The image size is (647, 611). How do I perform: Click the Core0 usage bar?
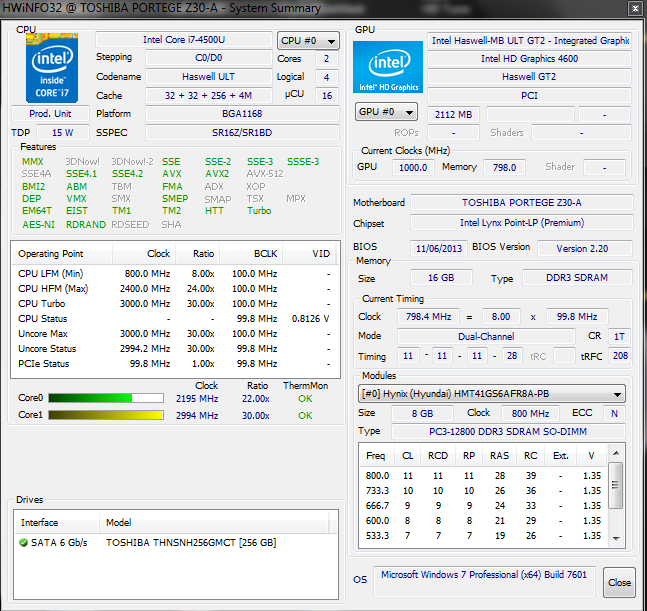point(106,398)
